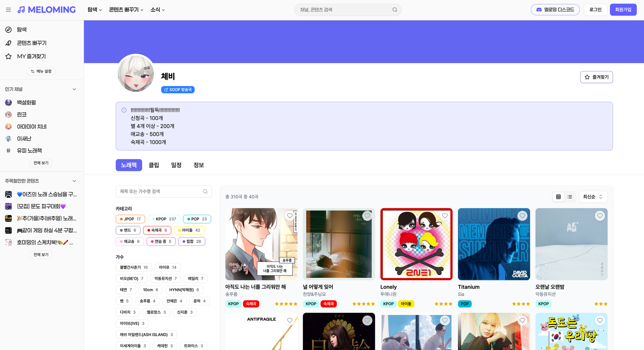The image size is (644, 350).
Task: Collapse the 인기 채널 section
Action: click(74, 89)
